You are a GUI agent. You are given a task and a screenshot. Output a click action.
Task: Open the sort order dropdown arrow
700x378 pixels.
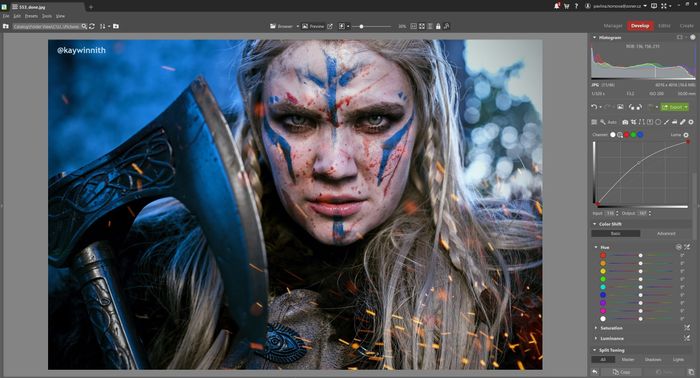click(x=109, y=26)
